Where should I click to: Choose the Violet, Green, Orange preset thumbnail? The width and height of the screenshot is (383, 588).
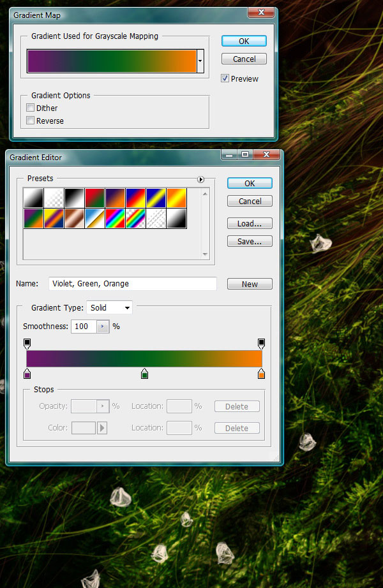(x=33, y=218)
